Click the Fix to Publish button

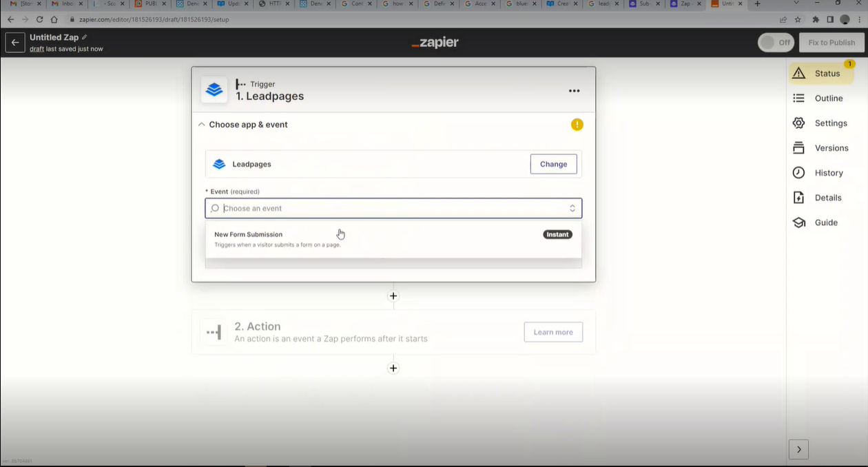coord(831,43)
